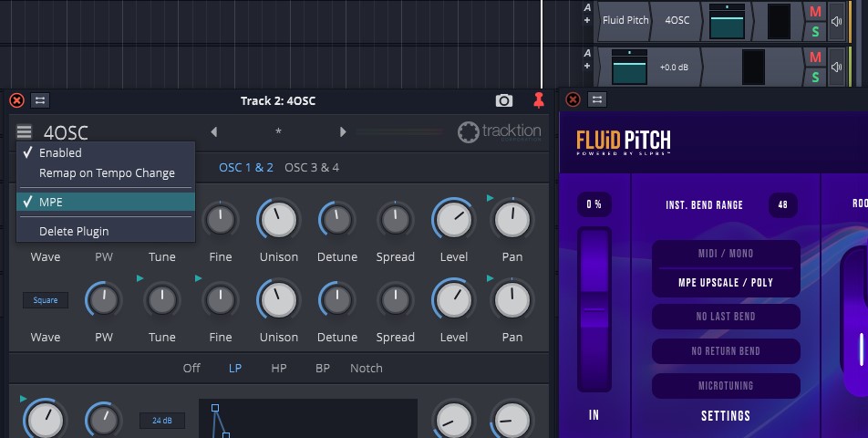This screenshot has width=868, height=438.
Task: Click the speaker icon on the +0.0 dB track
Action: coord(836,67)
